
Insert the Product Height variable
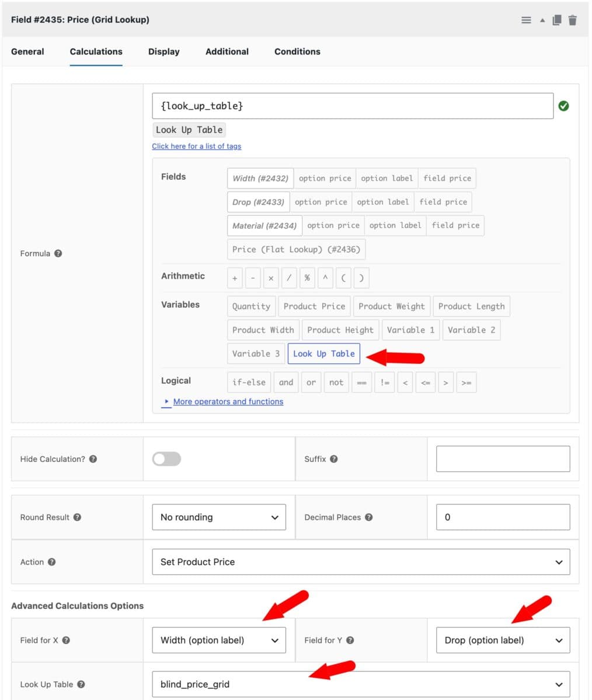[340, 330]
